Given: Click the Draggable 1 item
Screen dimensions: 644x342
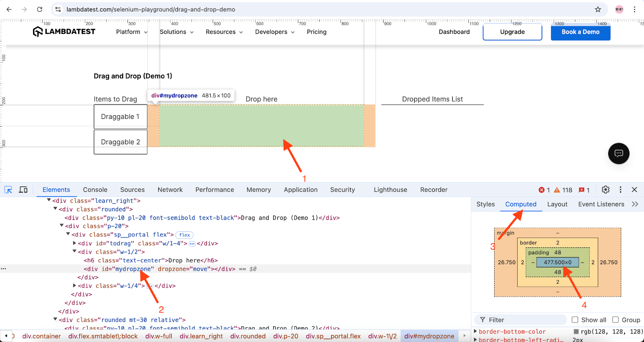Looking at the screenshot, I should (120, 117).
